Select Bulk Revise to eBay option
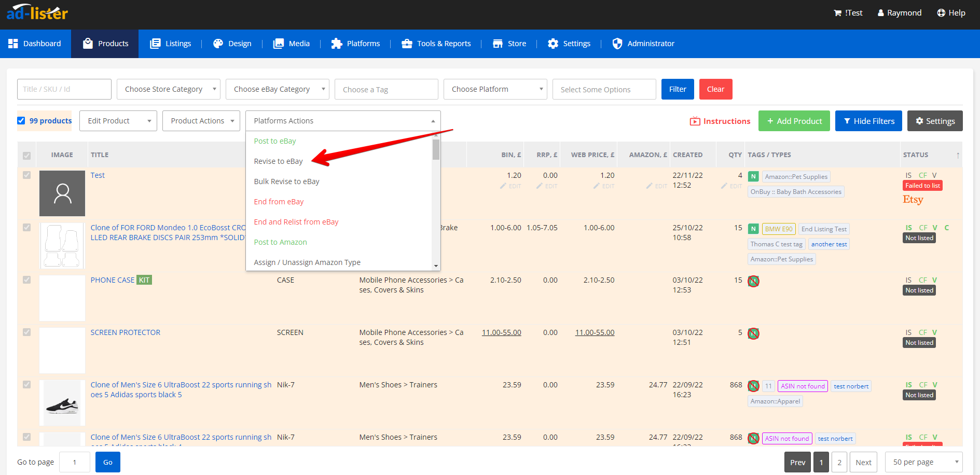 [x=339, y=181]
